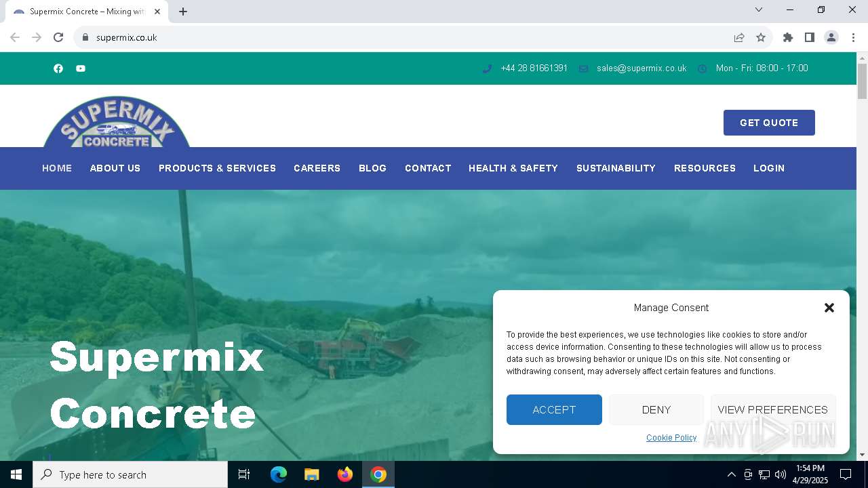Open the ABOUT US menu item
This screenshot has width=868, height=488.
pyautogui.click(x=115, y=168)
